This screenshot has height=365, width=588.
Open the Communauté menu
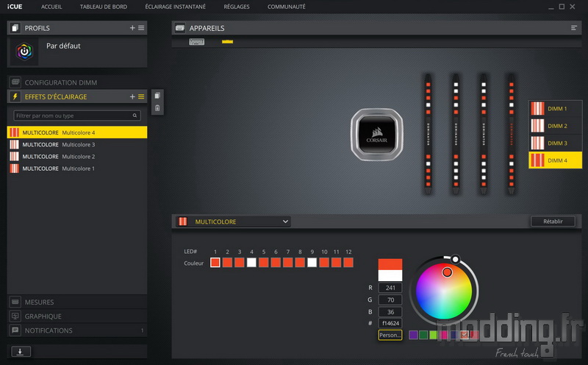click(286, 7)
